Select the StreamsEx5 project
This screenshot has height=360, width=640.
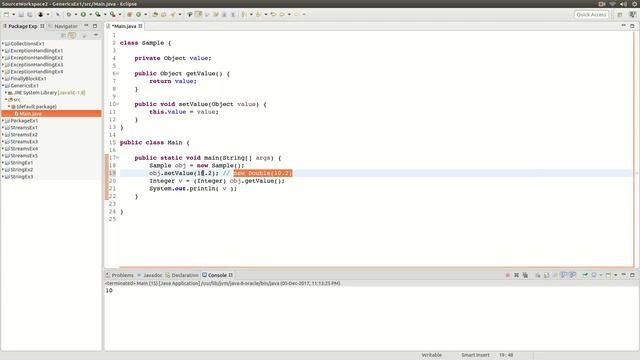(24, 156)
